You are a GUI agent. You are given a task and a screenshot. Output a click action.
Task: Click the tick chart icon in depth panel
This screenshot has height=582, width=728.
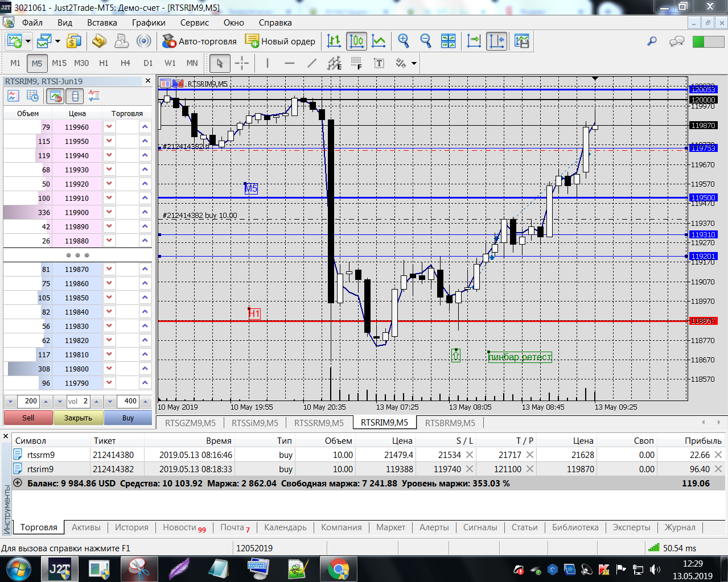point(13,96)
